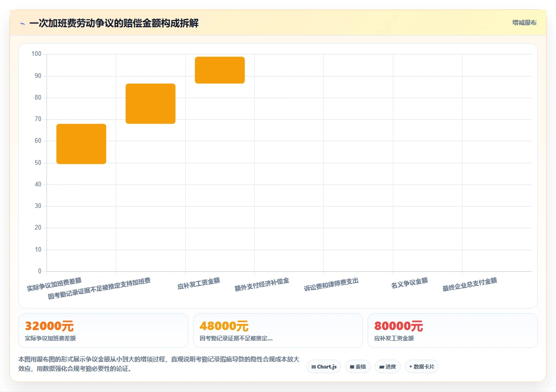Open the 32000元 data card
This screenshot has width=556, height=392.
tap(103, 331)
